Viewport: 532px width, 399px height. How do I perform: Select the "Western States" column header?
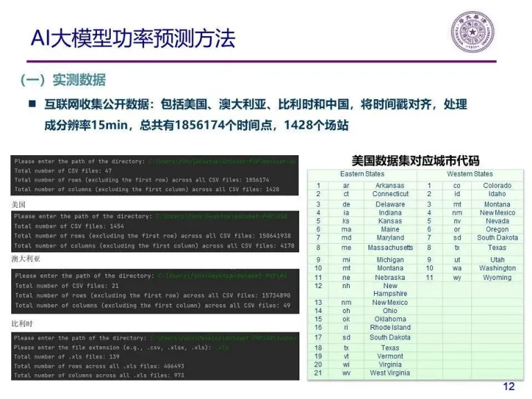[x=470, y=174]
